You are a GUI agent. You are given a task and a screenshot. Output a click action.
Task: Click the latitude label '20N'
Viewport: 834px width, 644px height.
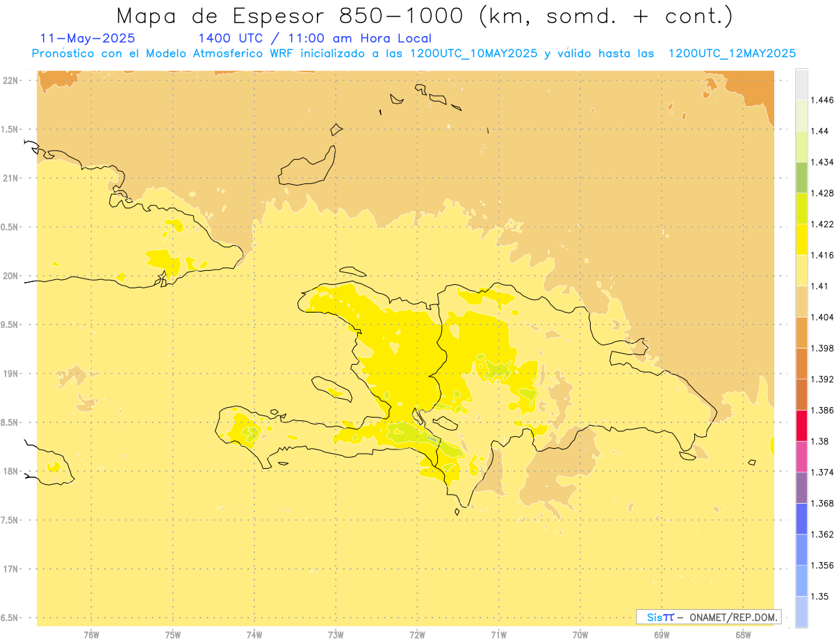pos(11,276)
